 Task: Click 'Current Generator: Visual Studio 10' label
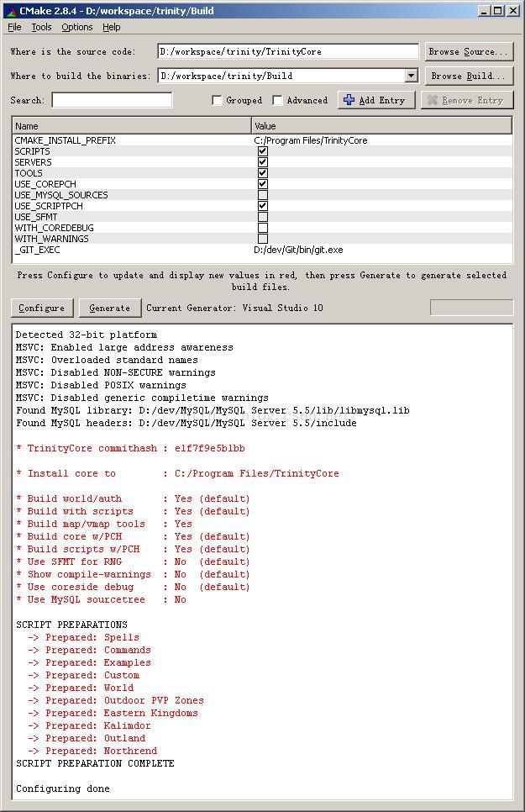point(234,308)
